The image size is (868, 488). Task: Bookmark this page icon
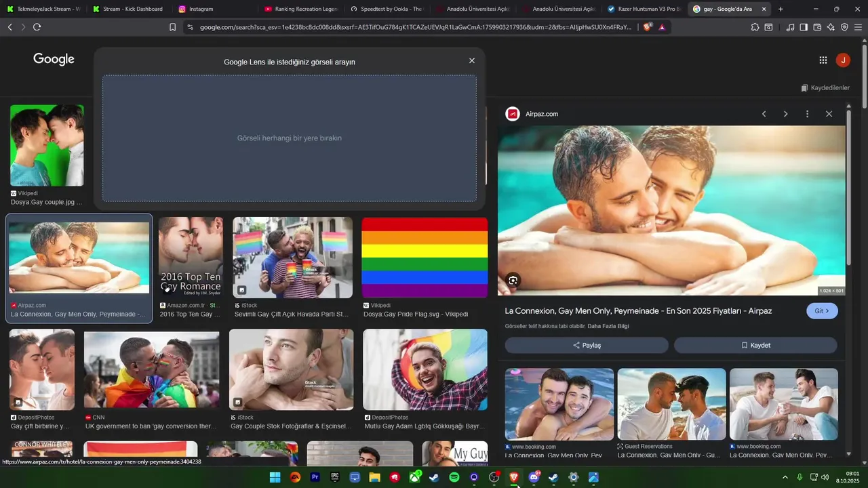172,27
